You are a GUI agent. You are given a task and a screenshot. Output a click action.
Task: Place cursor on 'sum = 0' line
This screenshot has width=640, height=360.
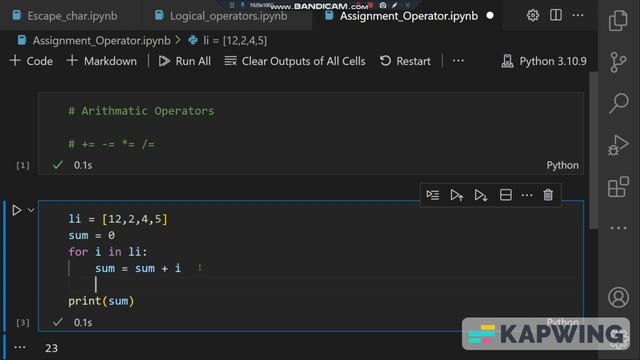point(92,236)
